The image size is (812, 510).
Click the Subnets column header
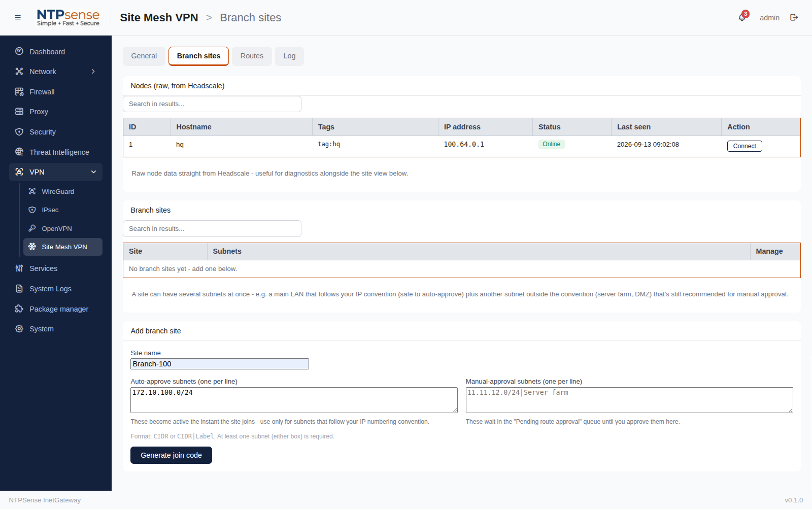click(479, 251)
